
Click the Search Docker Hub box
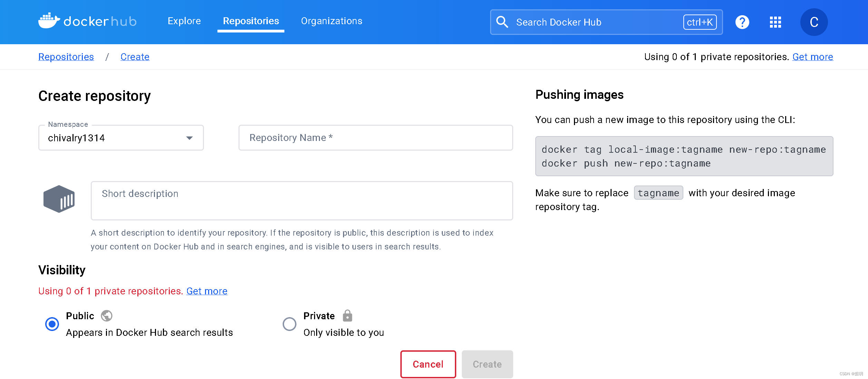point(606,22)
